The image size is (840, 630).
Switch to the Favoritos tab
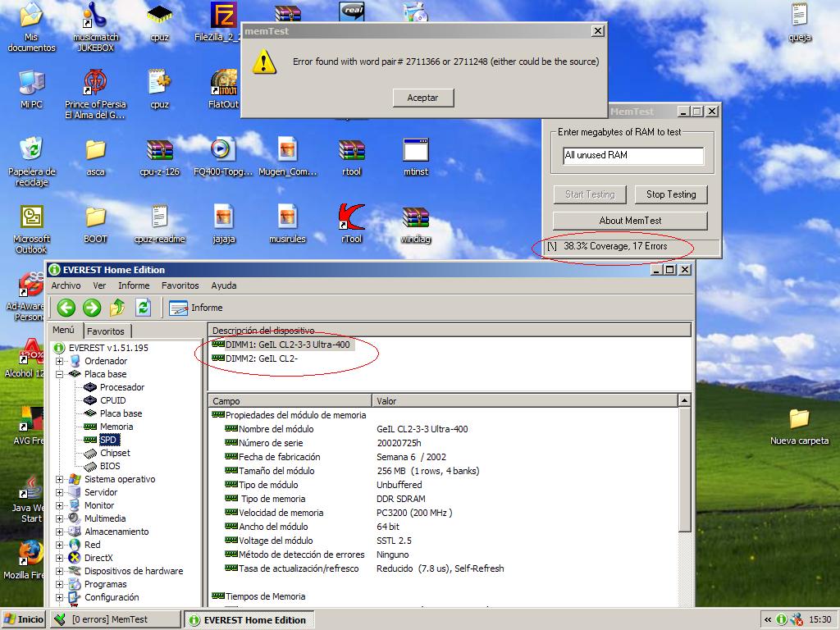106,331
